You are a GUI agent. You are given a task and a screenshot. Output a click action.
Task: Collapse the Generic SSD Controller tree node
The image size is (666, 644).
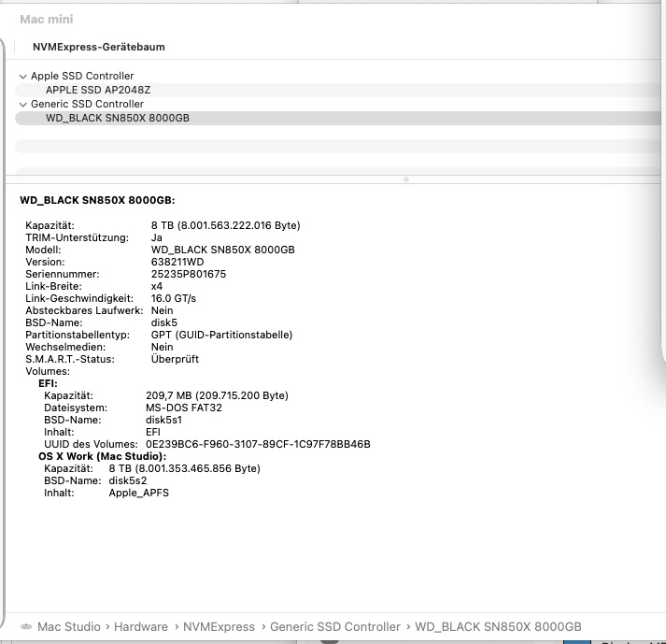pyautogui.click(x=23, y=105)
